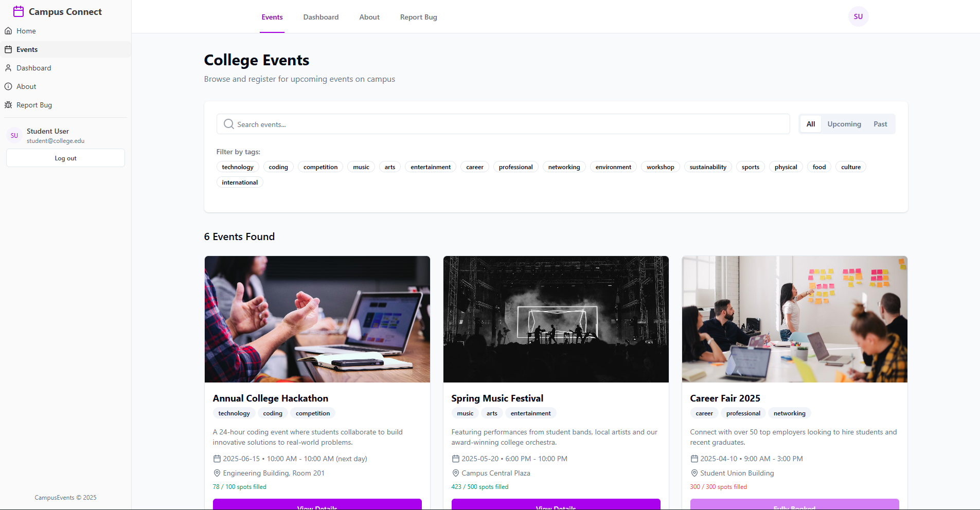The height and width of the screenshot is (510, 980).
Task: Show Past events only
Action: [880, 124]
